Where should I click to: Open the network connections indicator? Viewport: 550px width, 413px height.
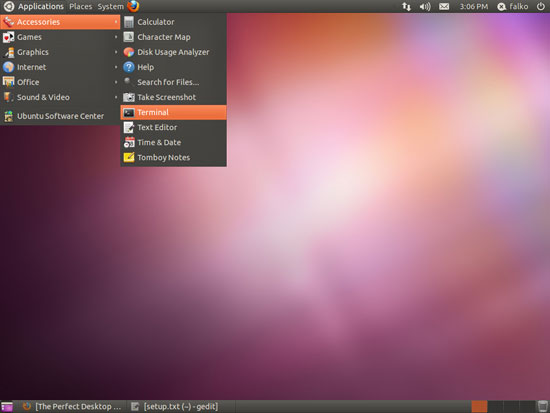coord(406,6)
